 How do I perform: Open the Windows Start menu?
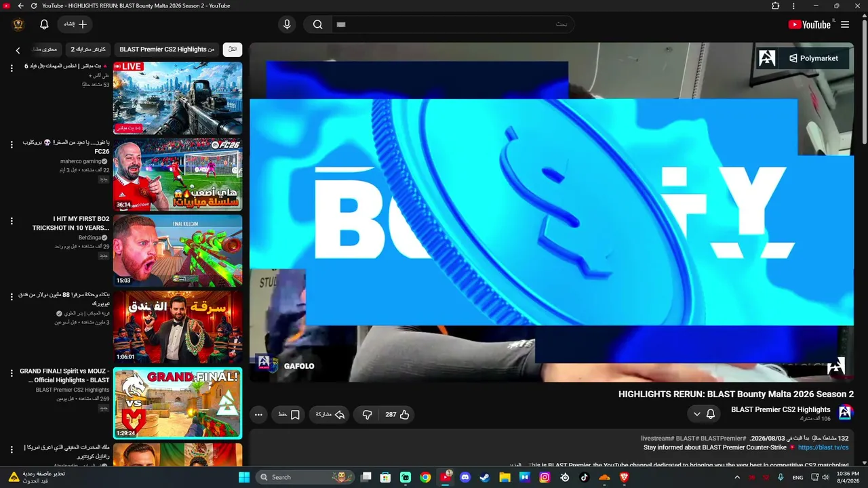(244, 477)
